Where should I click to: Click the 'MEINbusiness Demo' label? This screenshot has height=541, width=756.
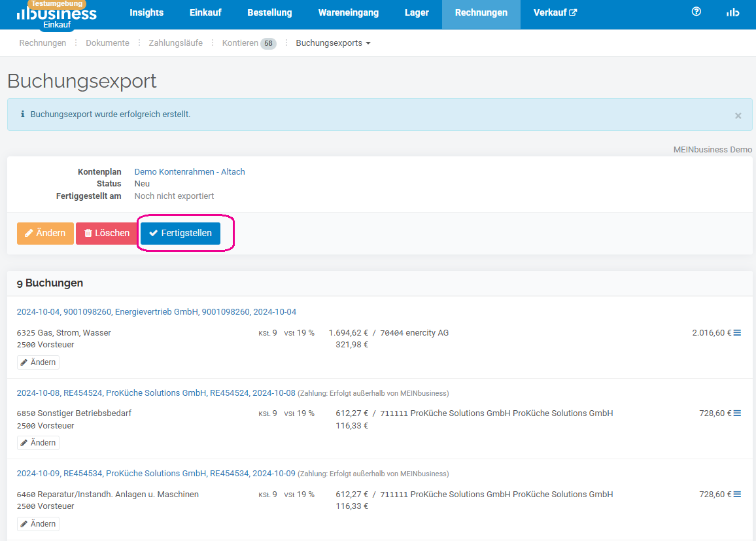click(x=713, y=149)
